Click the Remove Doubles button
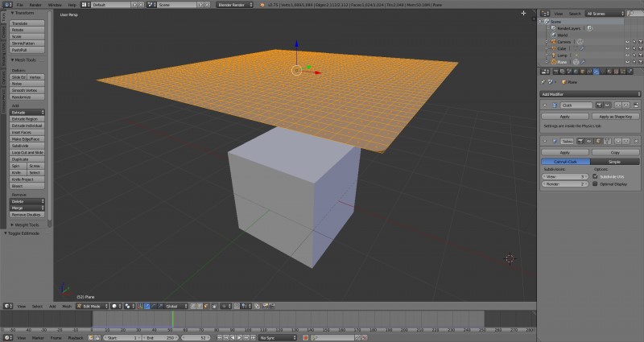644x342 pixels. [27, 215]
